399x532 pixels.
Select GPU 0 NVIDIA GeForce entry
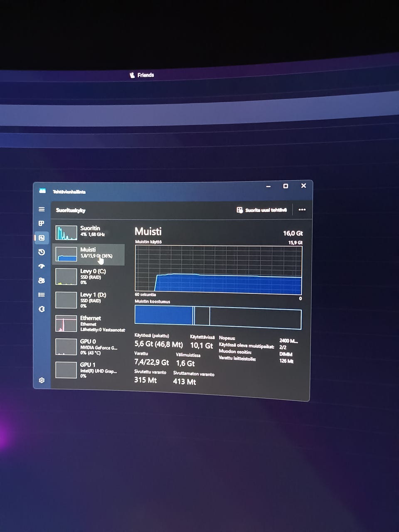click(89, 347)
